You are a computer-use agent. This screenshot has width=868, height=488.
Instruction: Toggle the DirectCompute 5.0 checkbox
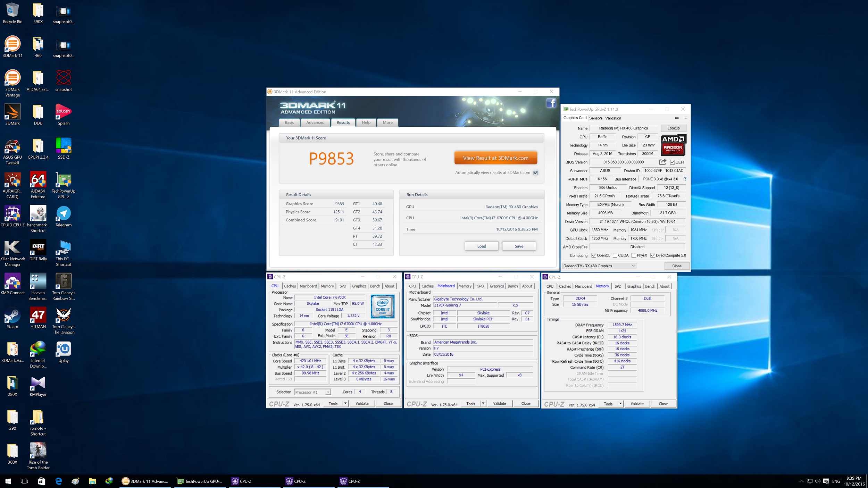[x=653, y=255]
